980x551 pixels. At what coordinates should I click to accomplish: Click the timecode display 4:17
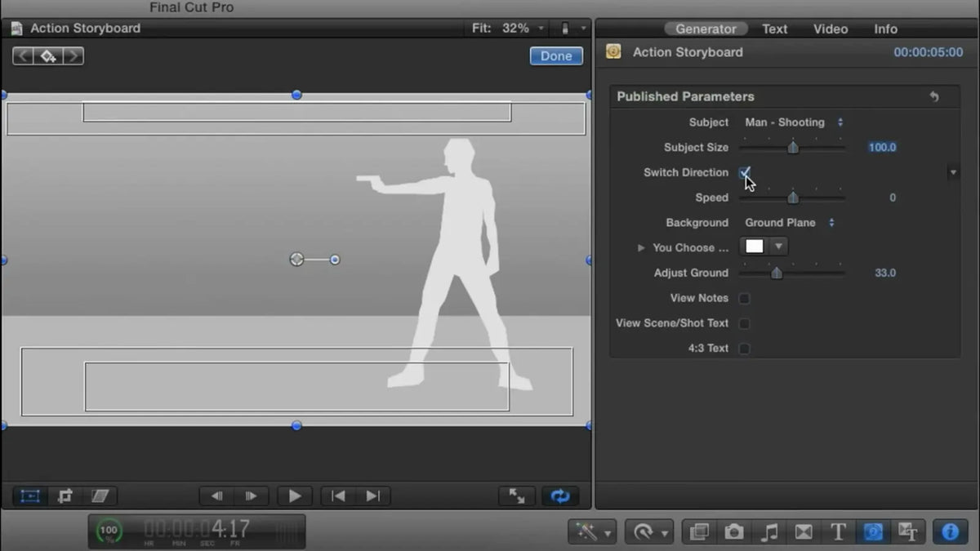click(196, 529)
